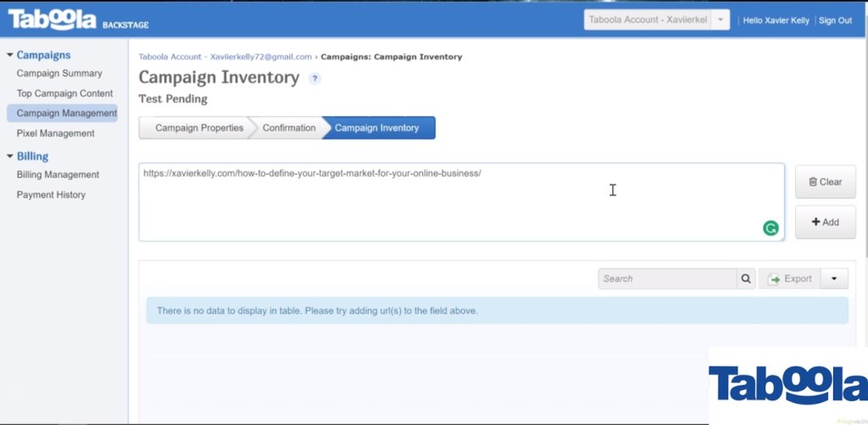Open Billing Management page
Image resolution: width=868 pixels, height=425 pixels.
click(x=58, y=175)
